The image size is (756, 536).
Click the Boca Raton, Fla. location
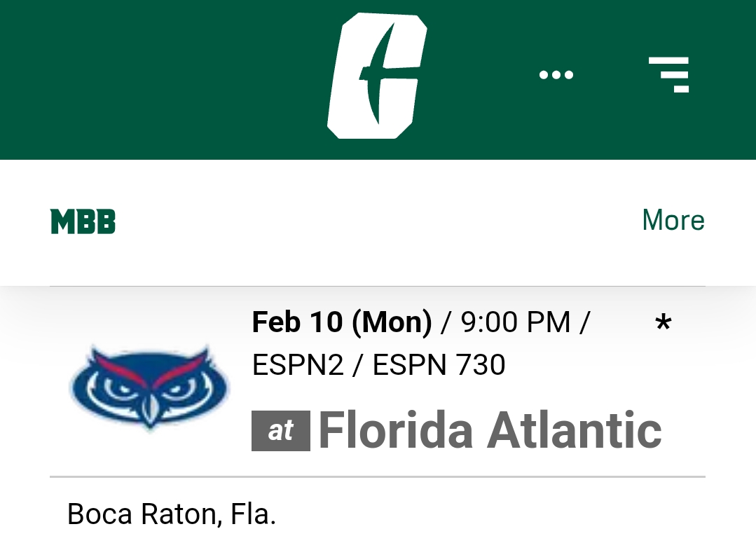coord(172,514)
